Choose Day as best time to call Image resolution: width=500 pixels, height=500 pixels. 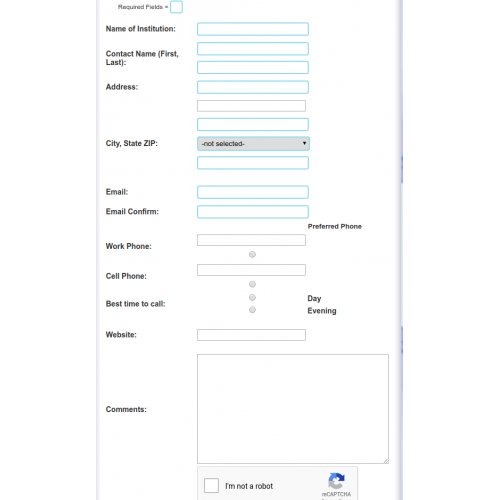pos(252,297)
